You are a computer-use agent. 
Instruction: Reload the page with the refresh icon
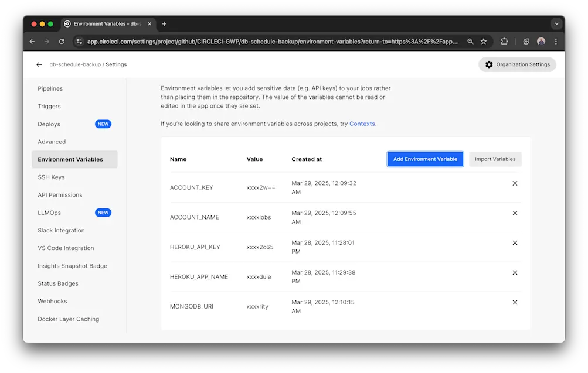click(62, 42)
